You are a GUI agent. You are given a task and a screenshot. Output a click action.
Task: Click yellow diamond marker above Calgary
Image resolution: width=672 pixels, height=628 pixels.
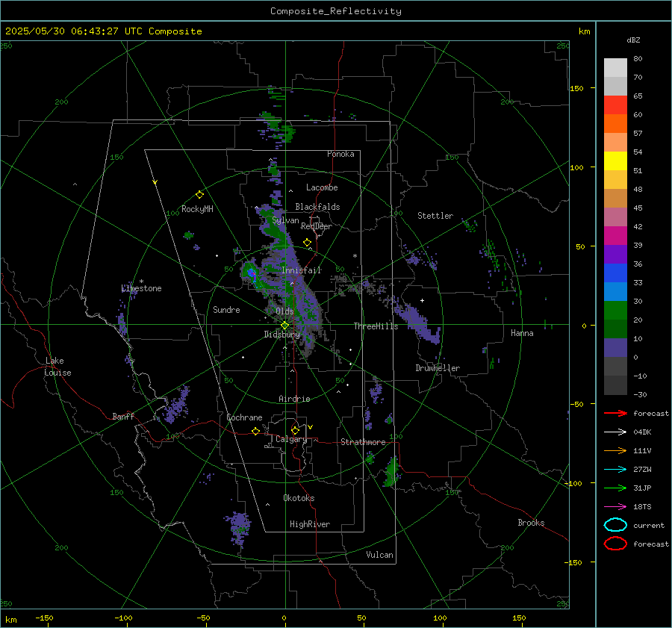(295, 430)
